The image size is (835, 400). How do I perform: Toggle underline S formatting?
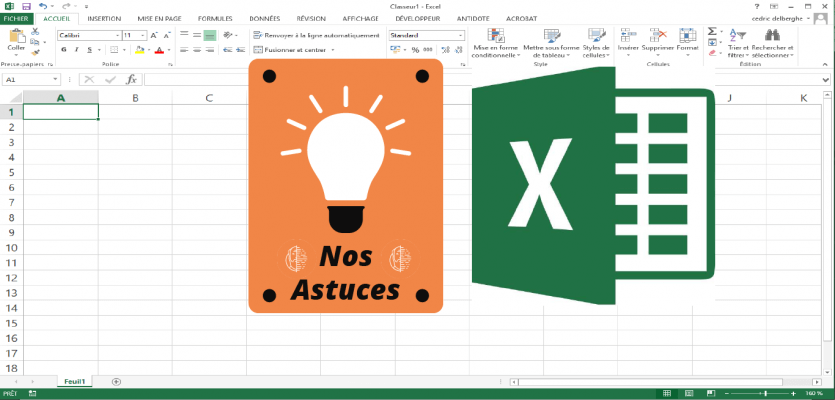[89, 50]
